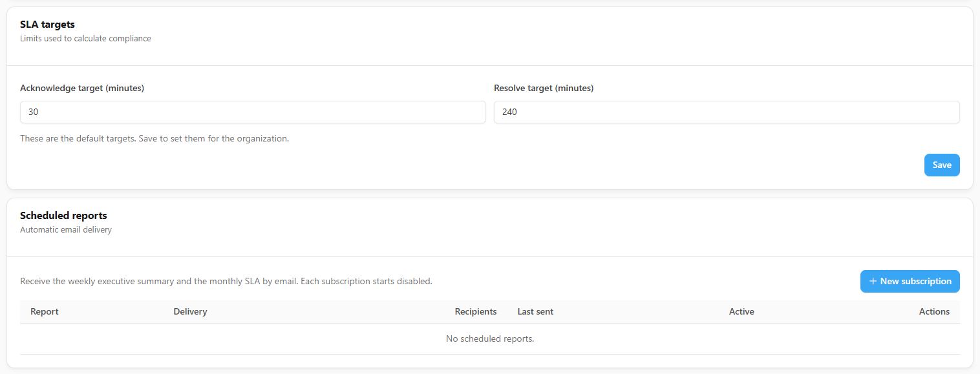Image resolution: width=980 pixels, height=374 pixels.
Task: Click the plus icon in New subscription
Action: pyautogui.click(x=873, y=281)
